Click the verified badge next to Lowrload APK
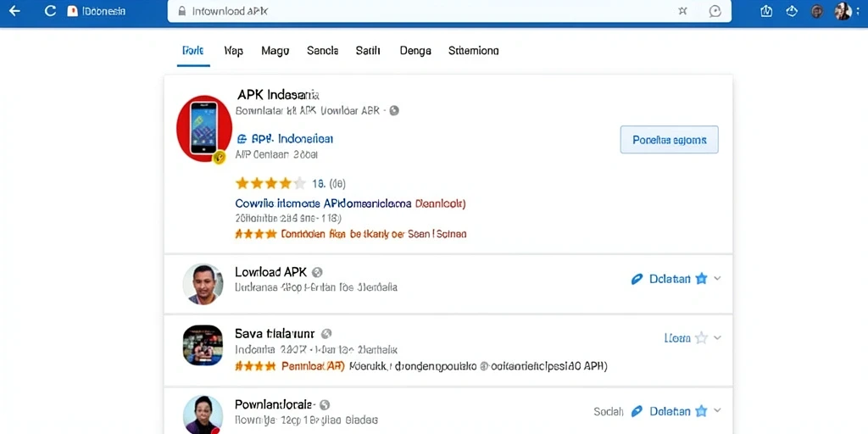The height and width of the screenshot is (434, 868). click(x=317, y=272)
